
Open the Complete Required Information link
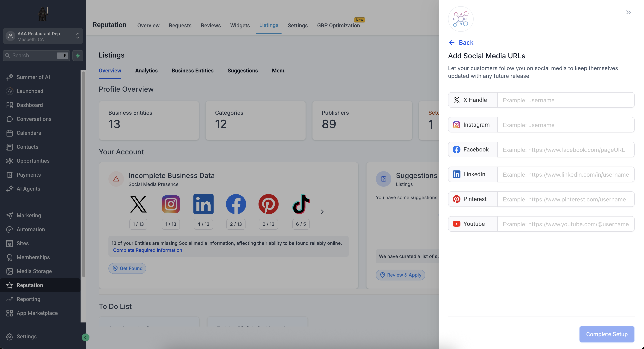pos(147,250)
